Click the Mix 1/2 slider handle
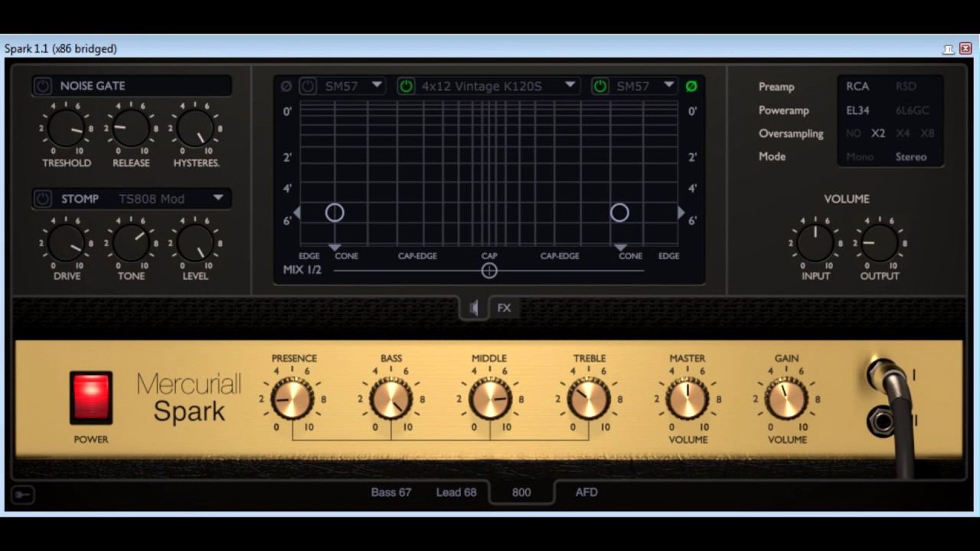 click(489, 270)
